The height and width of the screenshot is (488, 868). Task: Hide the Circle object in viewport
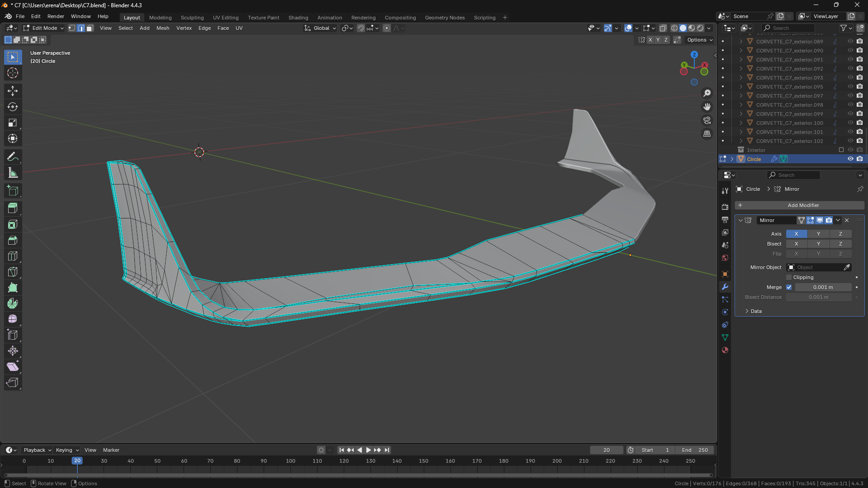850,159
